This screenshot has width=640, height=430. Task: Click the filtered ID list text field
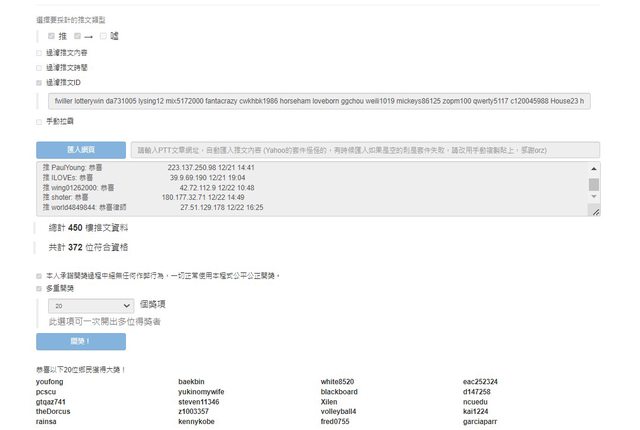point(318,101)
